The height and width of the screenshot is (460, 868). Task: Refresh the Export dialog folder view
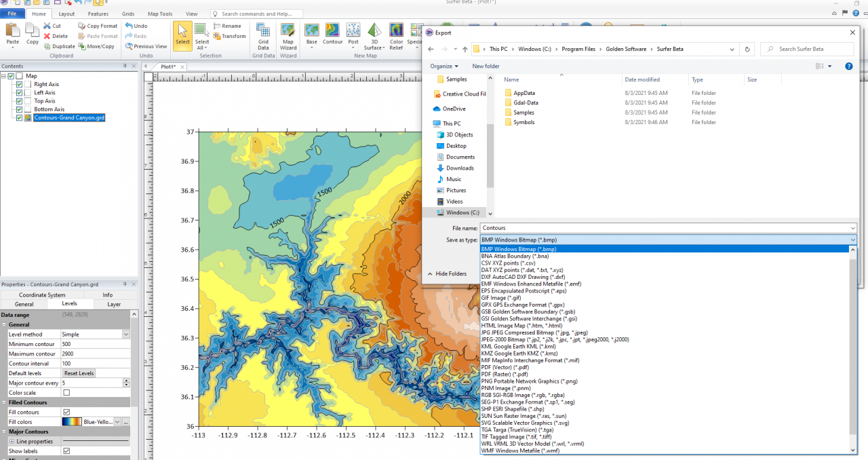[x=747, y=49]
